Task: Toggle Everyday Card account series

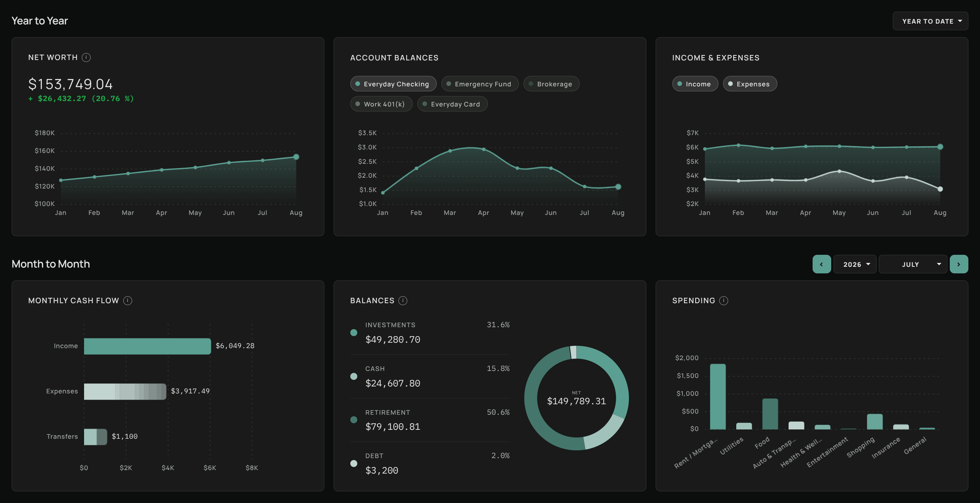Action: (x=452, y=104)
